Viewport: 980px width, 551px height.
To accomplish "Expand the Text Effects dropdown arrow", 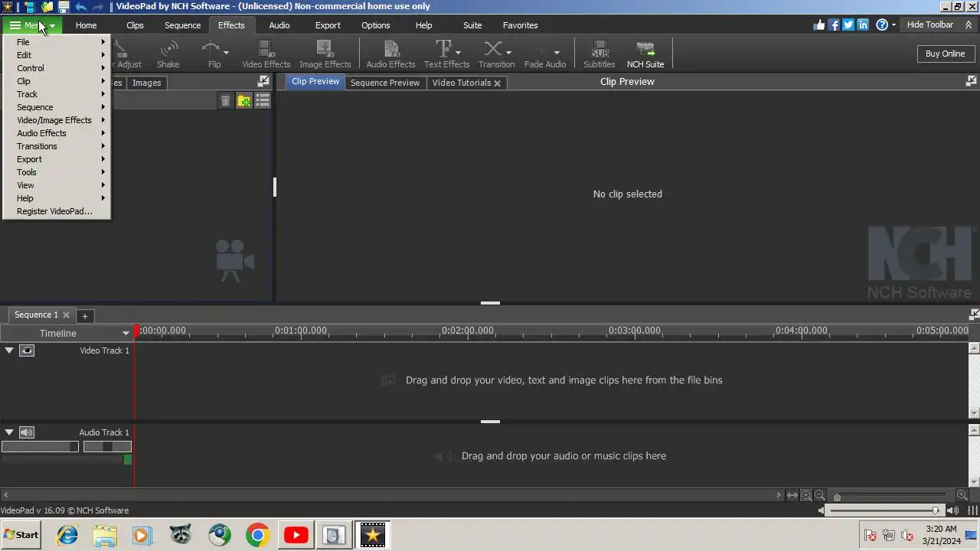I will [x=458, y=53].
